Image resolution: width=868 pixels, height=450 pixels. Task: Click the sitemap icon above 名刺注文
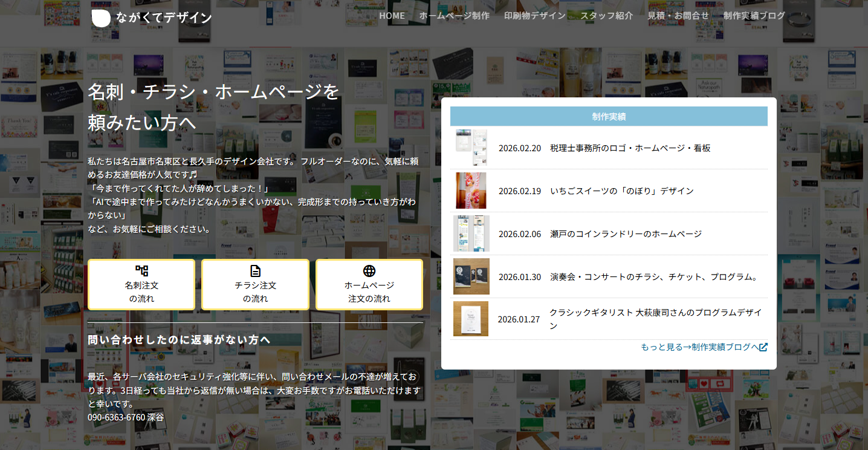click(x=141, y=270)
